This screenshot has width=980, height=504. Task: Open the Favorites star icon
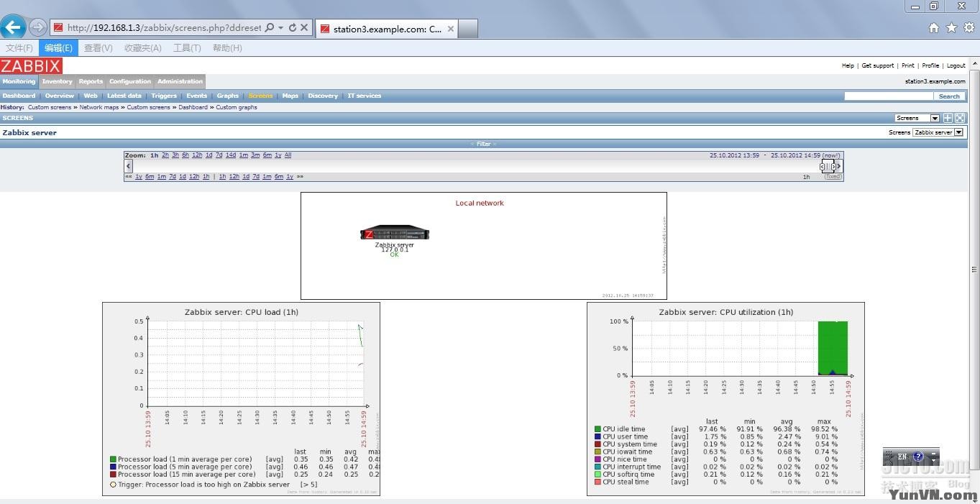click(x=951, y=28)
